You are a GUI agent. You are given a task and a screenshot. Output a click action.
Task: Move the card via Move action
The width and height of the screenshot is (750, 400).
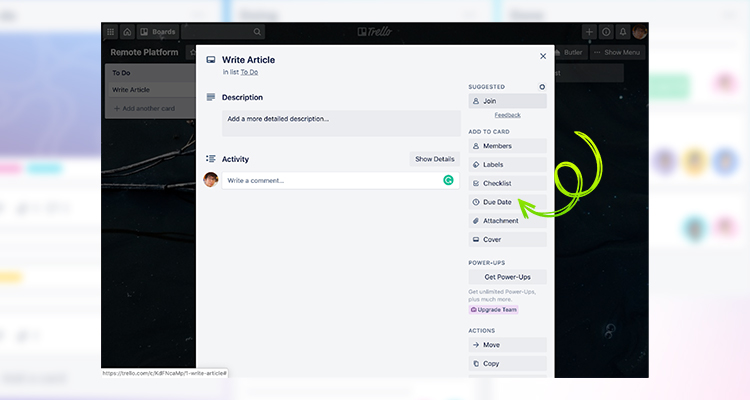507,344
